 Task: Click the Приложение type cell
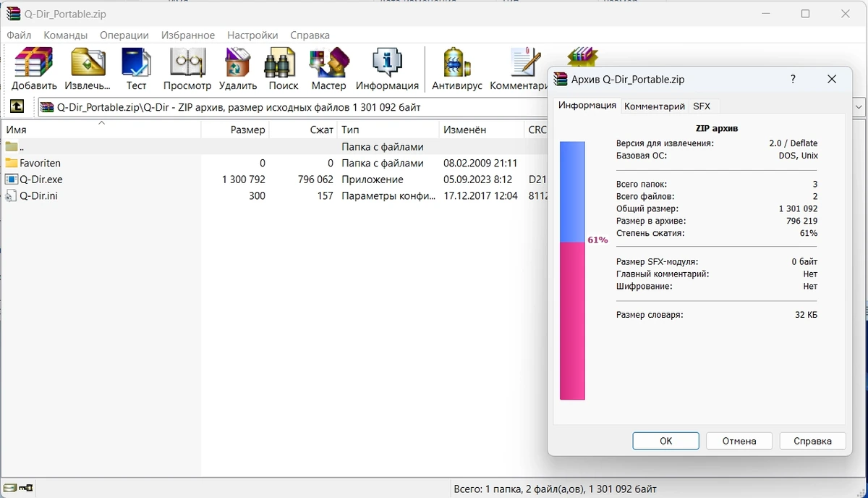tap(373, 179)
